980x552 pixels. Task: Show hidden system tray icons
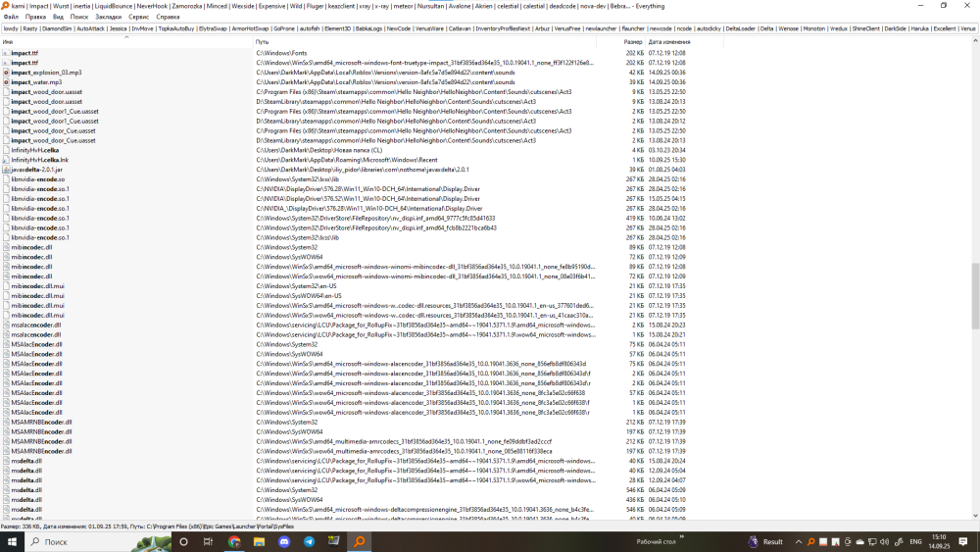coord(798,541)
